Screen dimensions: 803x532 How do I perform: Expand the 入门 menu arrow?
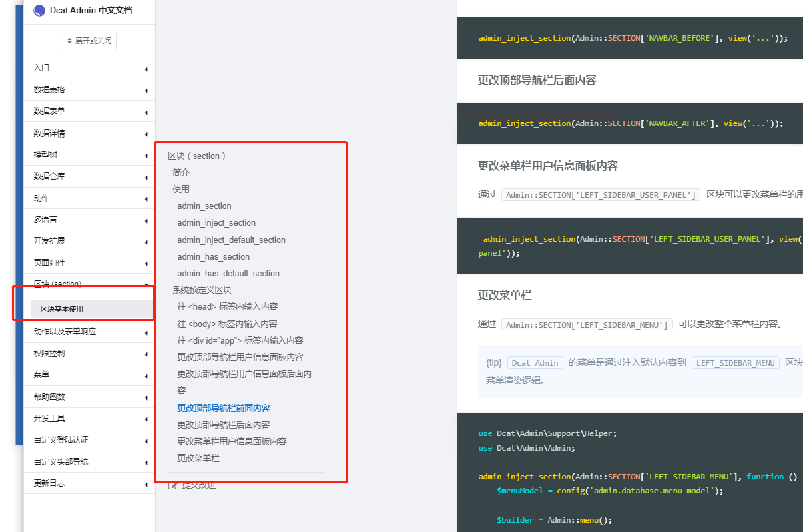(146, 69)
